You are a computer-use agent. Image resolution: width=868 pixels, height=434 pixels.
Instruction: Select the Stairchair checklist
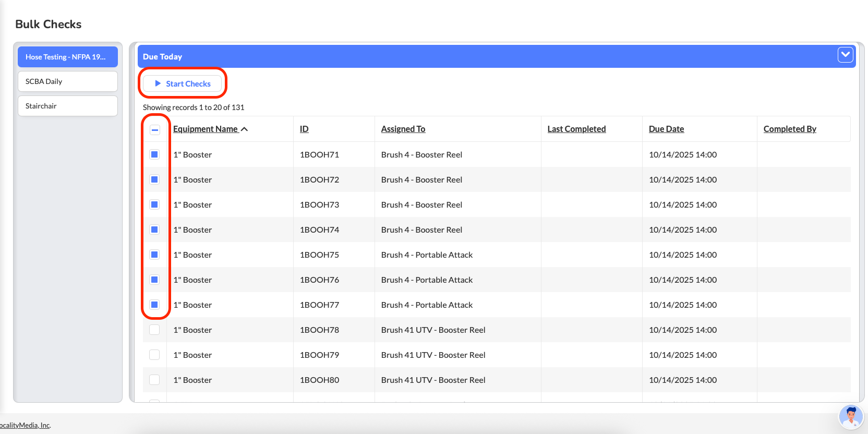[x=68, y=106]
